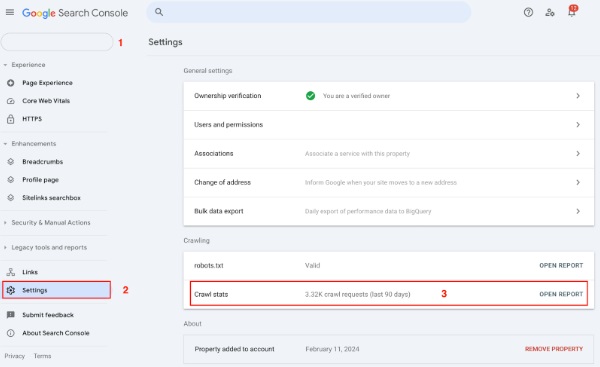600x367 pixels.
Task: Click the green verified owner checkmark
Action: (x=310, y=96)
